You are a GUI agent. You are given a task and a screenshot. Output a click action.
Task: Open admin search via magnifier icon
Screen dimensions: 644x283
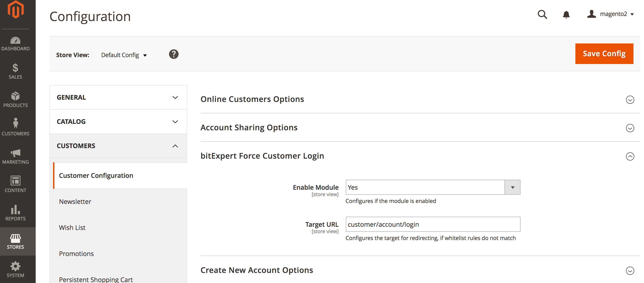click(542, 14)
